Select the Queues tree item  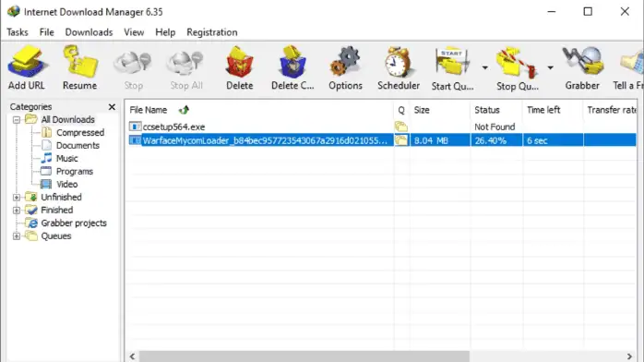(56, 236)
